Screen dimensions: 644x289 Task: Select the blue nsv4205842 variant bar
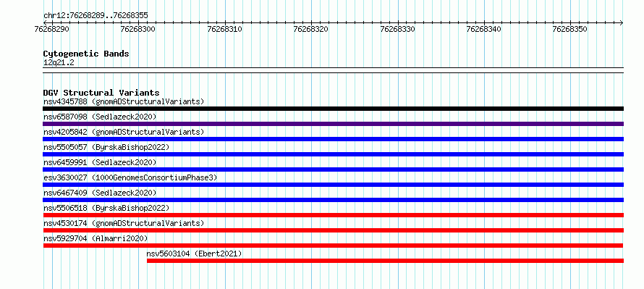tap(333, 139)
